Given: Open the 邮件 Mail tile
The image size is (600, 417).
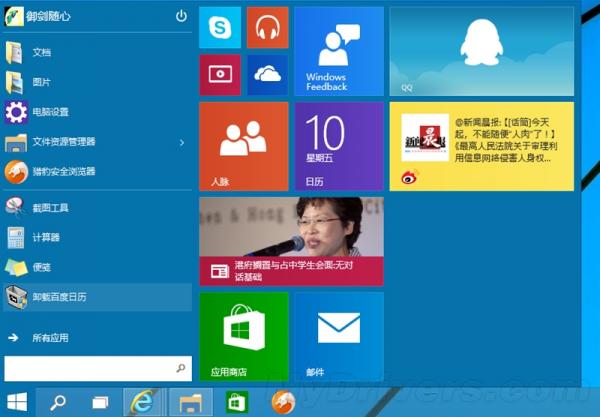Looking at the screenshot, I should [338, 336].
